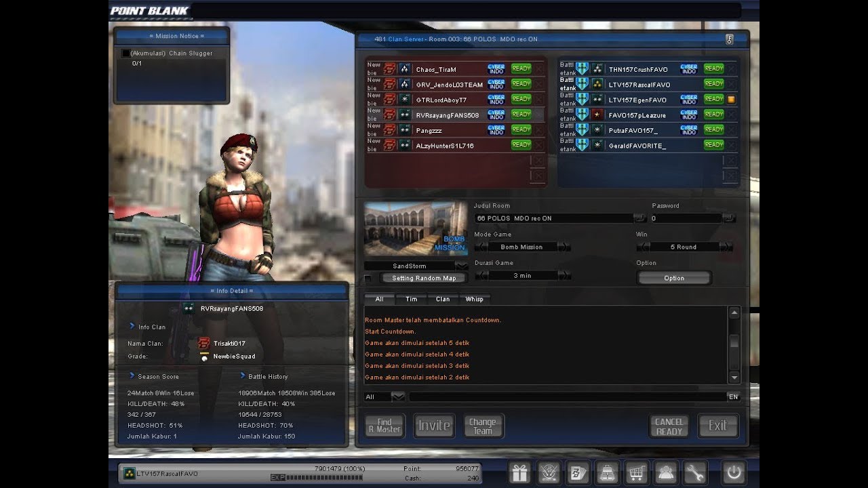Tick the random map checkbox

click(x=368, y=279)
